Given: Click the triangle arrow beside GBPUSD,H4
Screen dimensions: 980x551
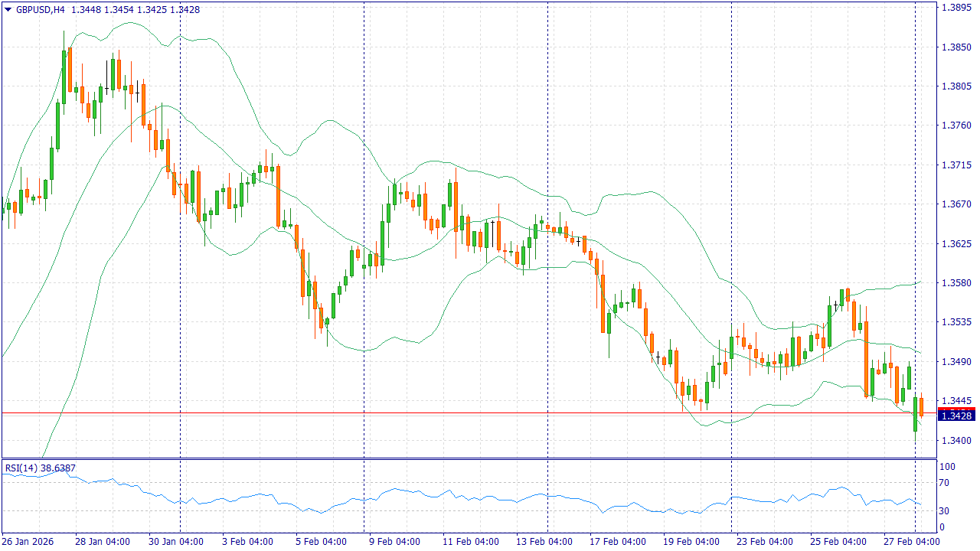Looking at the screenshot, I should (8, 10).
